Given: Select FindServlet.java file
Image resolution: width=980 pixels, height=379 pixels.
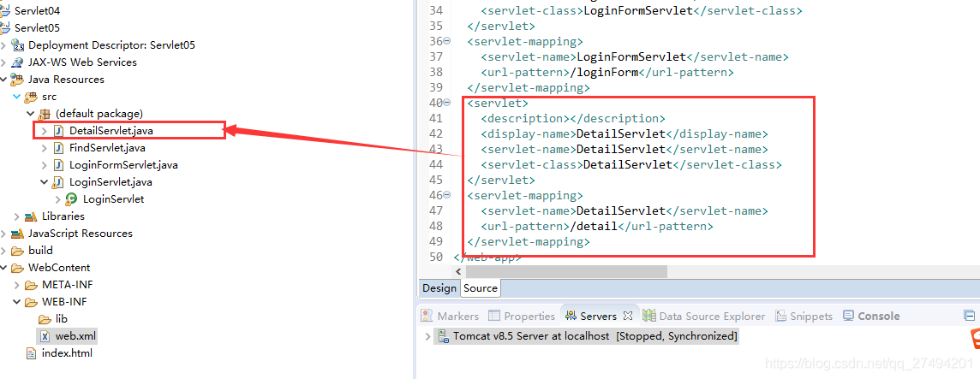Looking at the screenshot, I should pos(107,148).
